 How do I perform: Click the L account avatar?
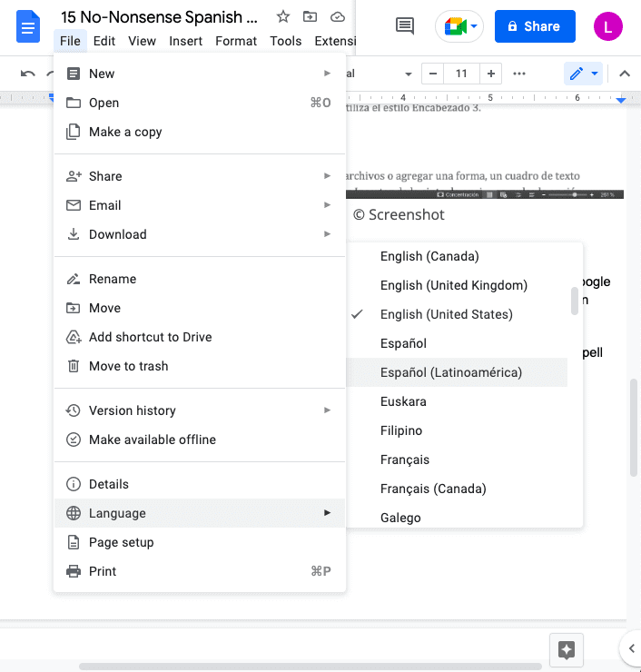click(608, 26)
